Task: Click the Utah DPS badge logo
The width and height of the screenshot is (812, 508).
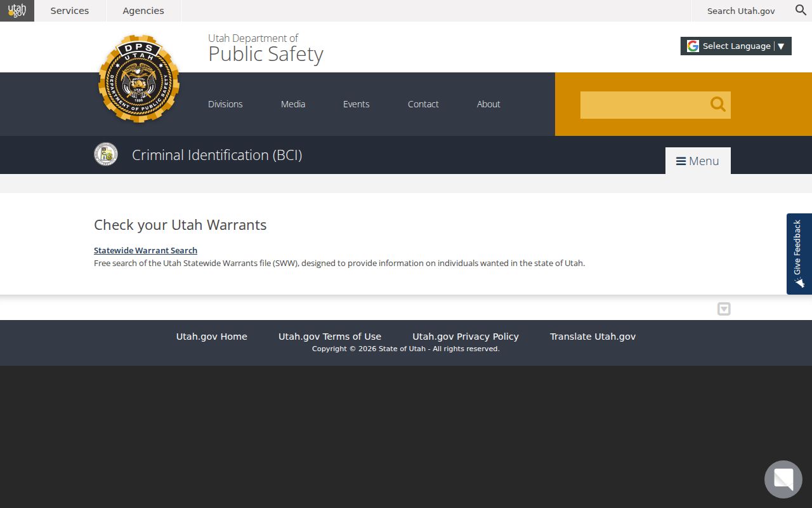Action: (x=139, y=78)
